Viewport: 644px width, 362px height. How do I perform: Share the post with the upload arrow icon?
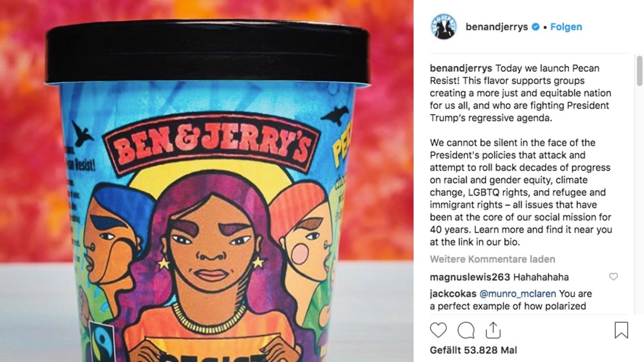[x=493, y=330]
